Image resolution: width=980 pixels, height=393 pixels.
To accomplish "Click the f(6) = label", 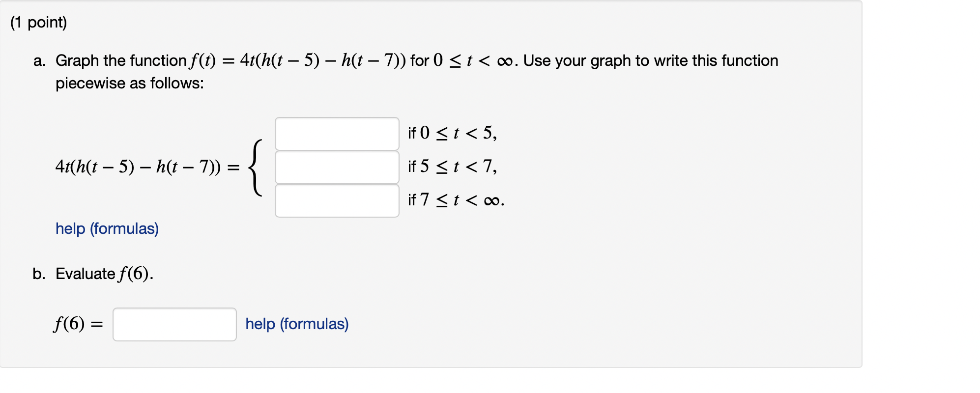I will (x=77, y=324).
